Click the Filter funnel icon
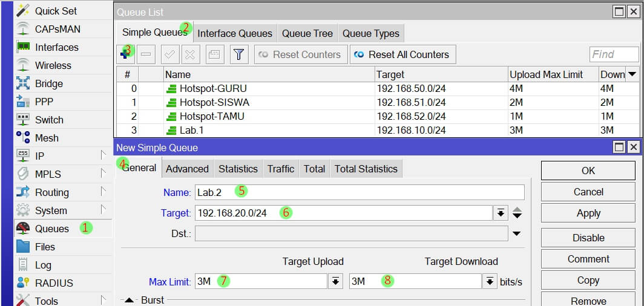 pos(239,54)
